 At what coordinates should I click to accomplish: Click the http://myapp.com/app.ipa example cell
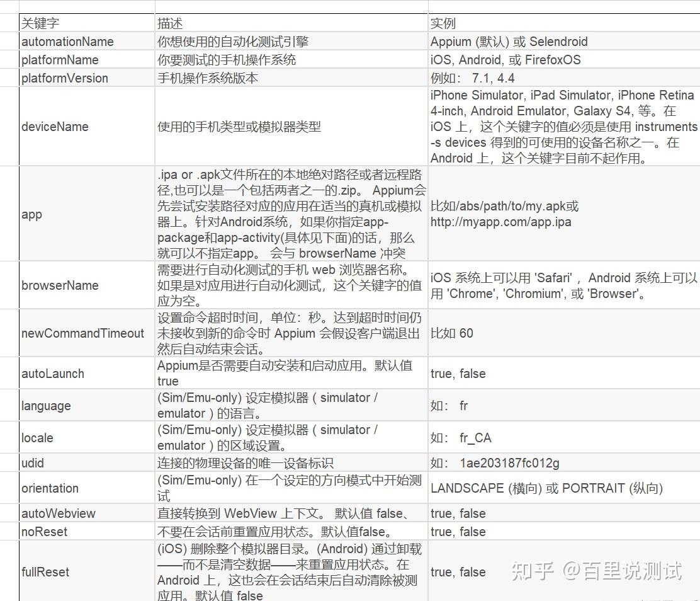point(564,214)
